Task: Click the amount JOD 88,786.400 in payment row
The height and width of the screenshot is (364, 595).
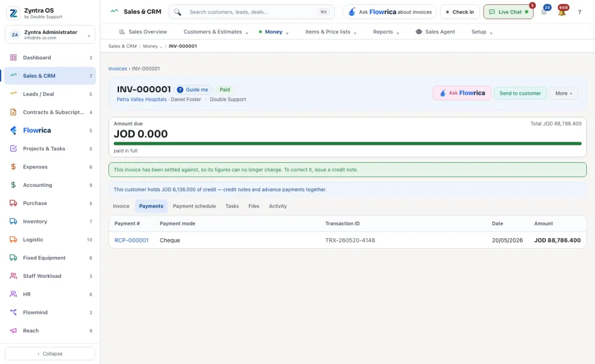Action: [557, 240]
